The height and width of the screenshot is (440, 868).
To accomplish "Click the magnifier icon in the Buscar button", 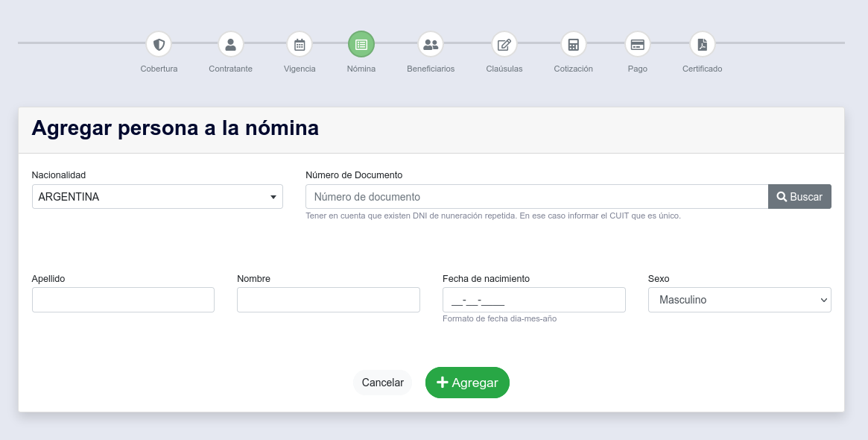I will pos(782,197).
